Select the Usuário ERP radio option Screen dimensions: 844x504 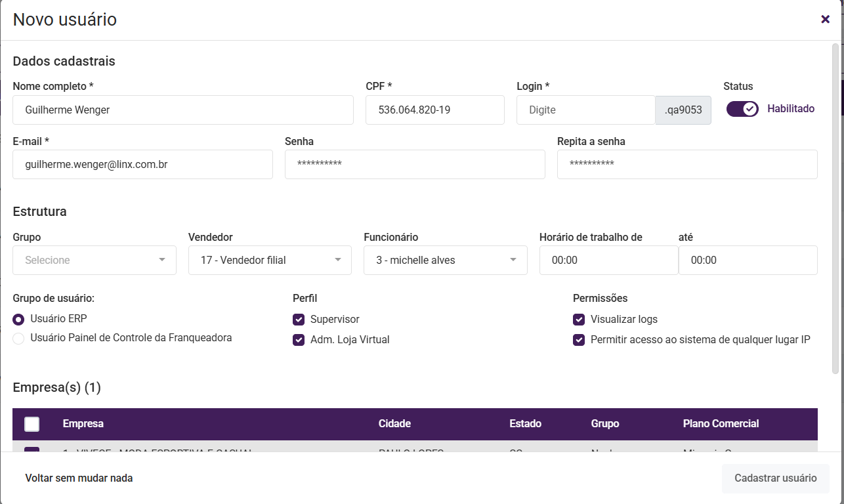18,320
